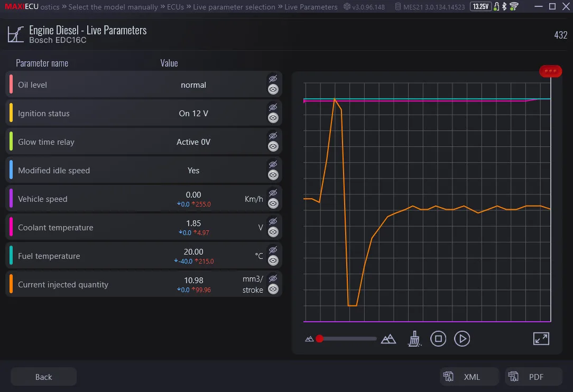Stop the graph recording

click(438, 339)
